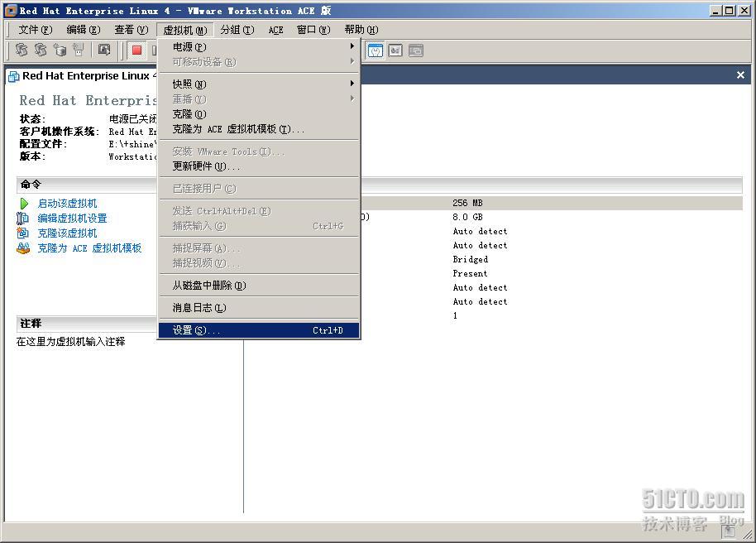Select the 8.0 GB hard disk value
The width and height of the screenshot is (756, 543).
467,217
